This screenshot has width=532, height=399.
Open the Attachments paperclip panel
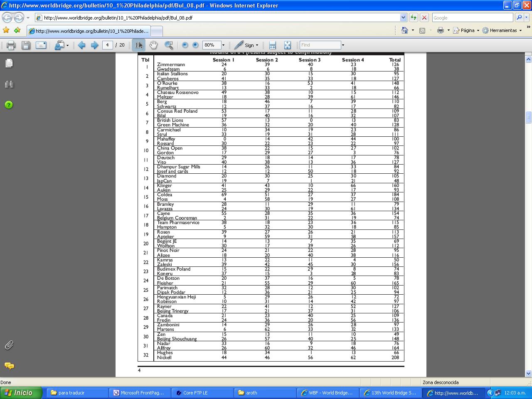9,345
